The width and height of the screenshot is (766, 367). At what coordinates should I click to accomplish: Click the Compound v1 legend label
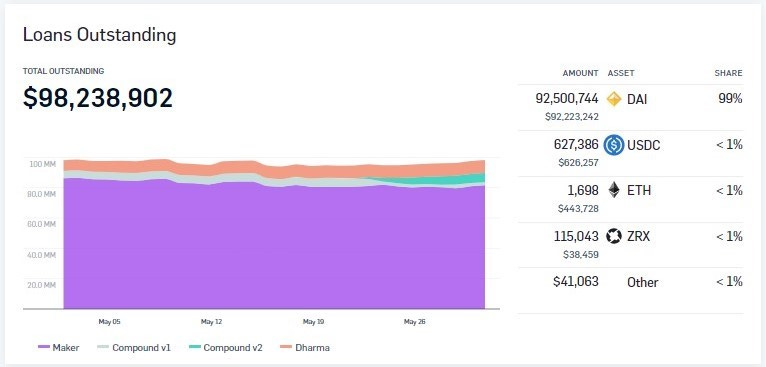pyautogui.click(x=141, y=348)
